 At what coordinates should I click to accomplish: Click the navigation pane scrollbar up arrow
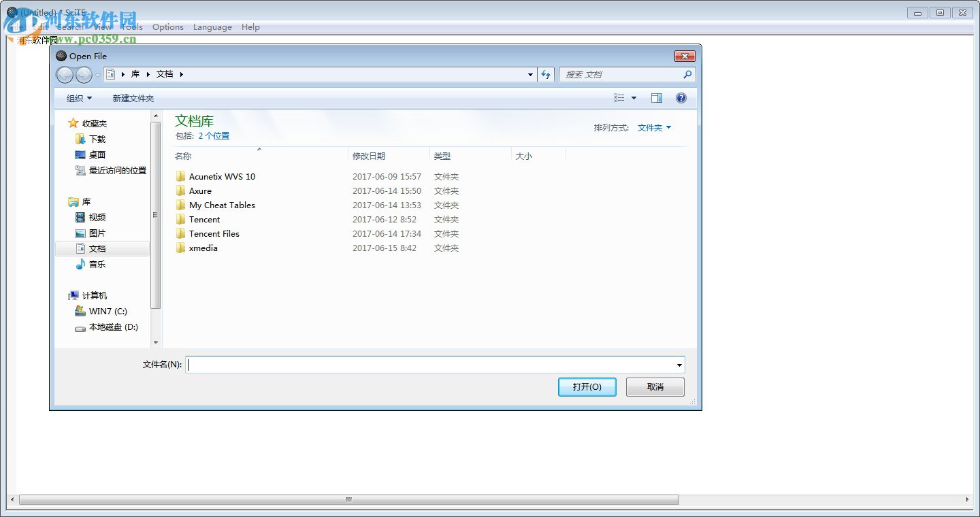[156, 116]
